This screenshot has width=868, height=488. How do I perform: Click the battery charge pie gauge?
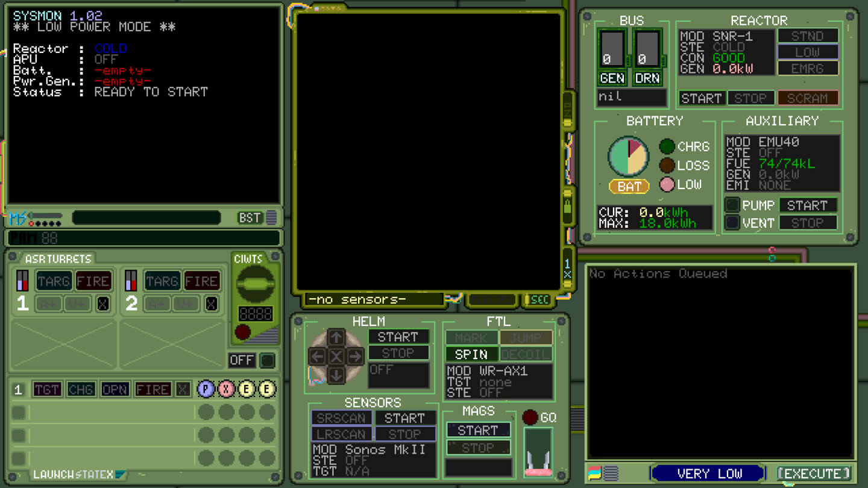click(x=628, y=157)
